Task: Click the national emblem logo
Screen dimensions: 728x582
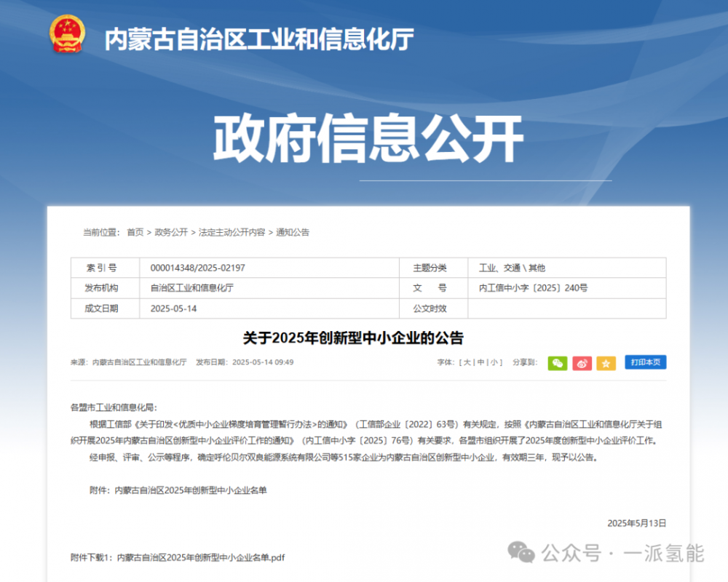Action: [67, 34]
